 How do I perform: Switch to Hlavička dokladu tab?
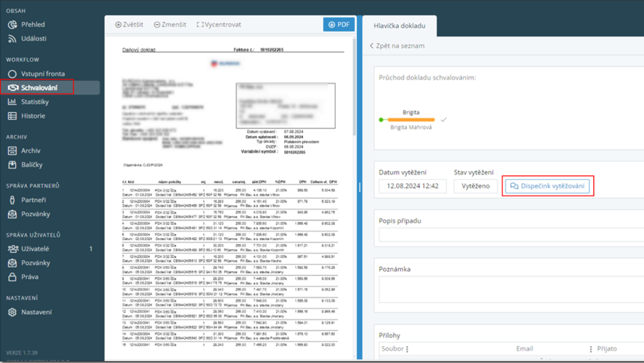click(x=399, y=26)
